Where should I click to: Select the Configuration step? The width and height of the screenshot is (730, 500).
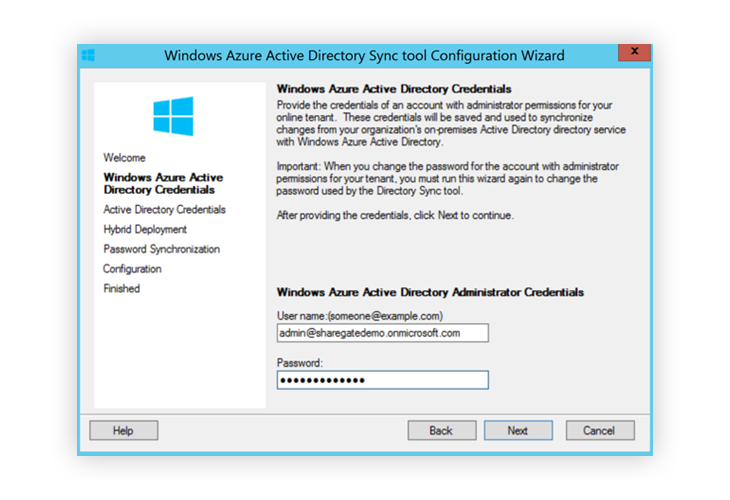[132, 269]
